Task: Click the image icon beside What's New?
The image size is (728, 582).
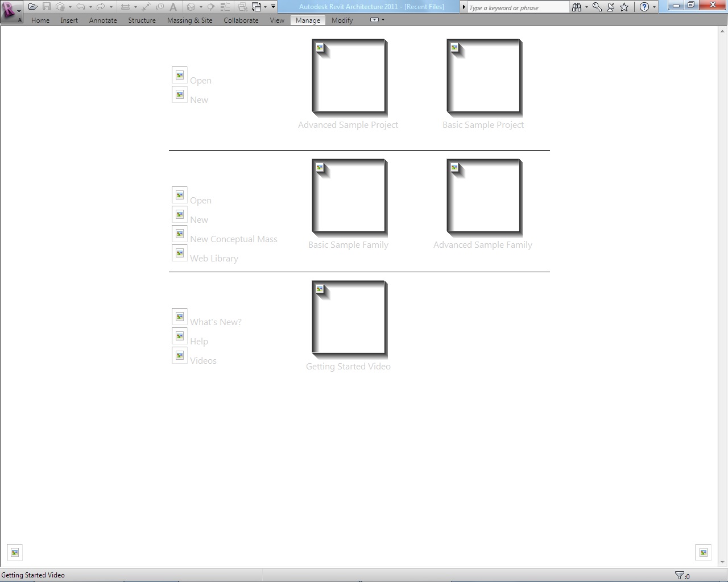Action: pyautogui.click(x=180, y=317)
